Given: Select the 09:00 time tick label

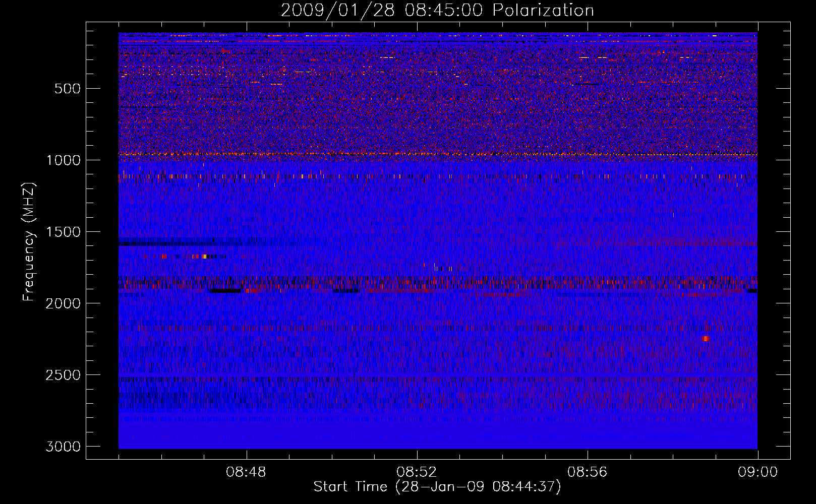Looking at the screenshot, I should (757, 472).
